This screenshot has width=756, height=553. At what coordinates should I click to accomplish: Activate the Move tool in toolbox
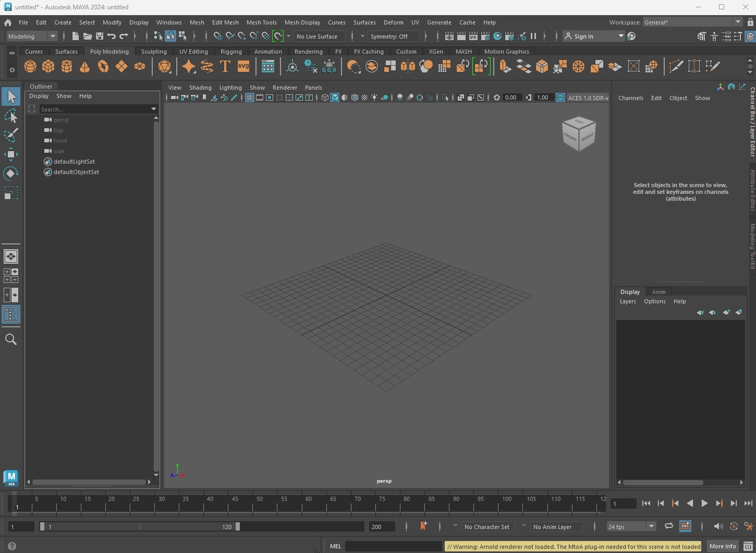[11, 154]
